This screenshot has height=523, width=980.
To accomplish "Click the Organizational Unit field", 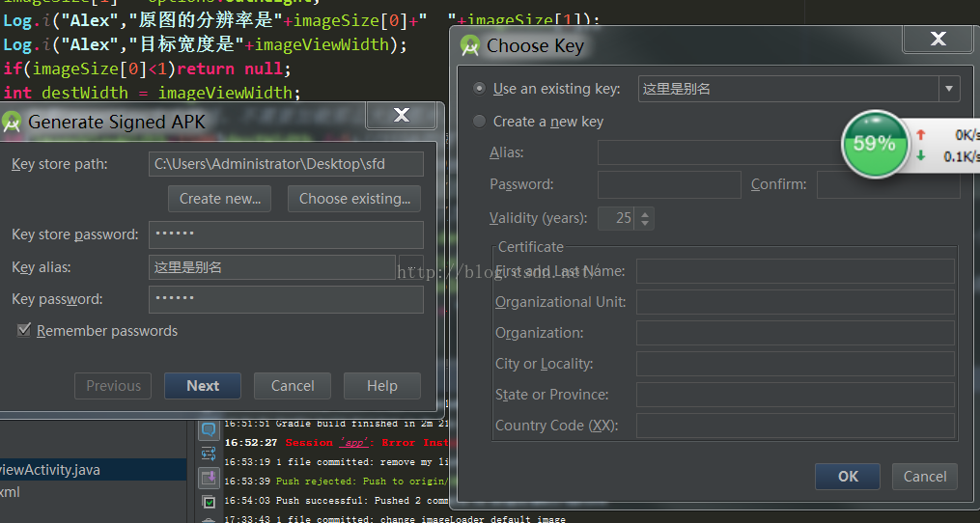I will 796,302.
